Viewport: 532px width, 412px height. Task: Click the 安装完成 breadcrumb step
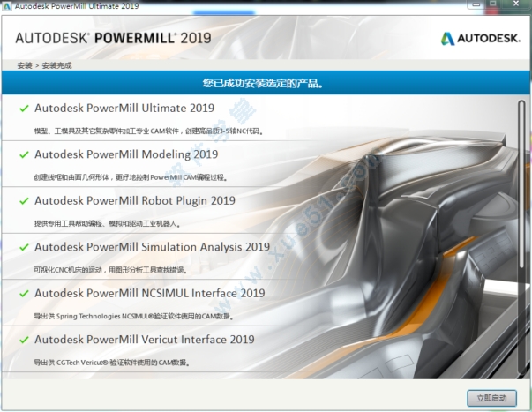pyautogui.click(x=55, y=65)
